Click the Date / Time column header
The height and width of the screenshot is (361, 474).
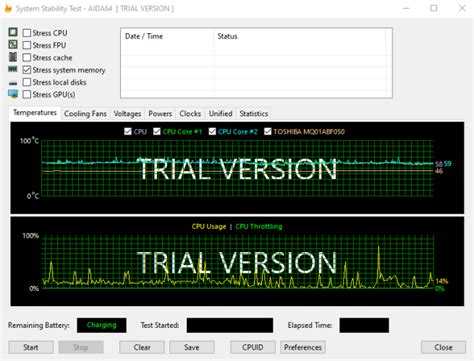[167, 36]
